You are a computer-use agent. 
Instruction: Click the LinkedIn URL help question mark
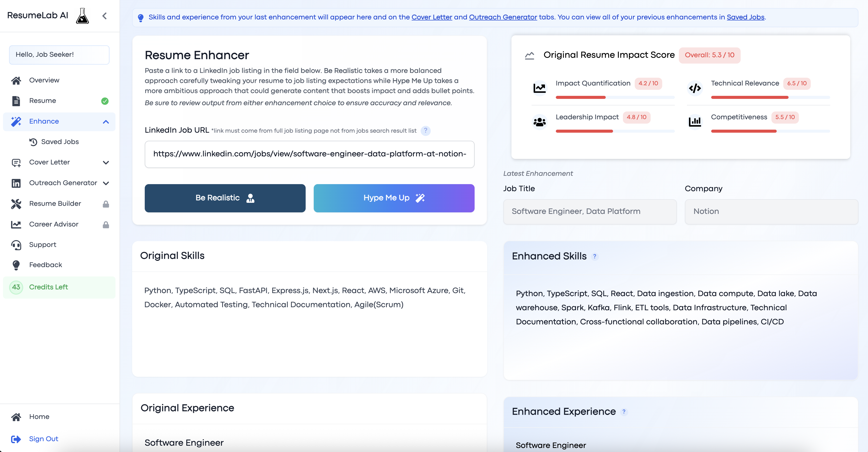tap(426, 130)
